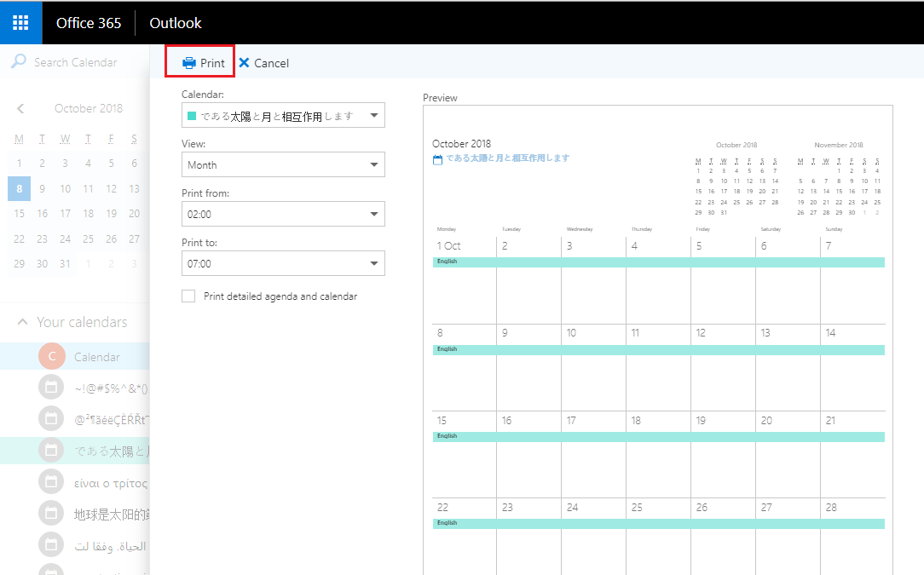924x575 pixels.
Task: Click the Outlook title in header
Action: pyautogui.click(x=176, y=23)
